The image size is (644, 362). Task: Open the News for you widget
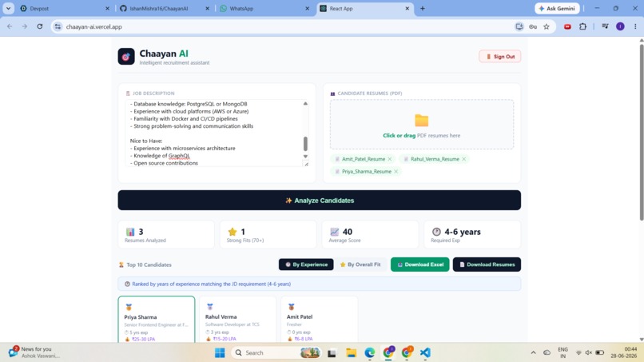pyautogui.click(x=34, y=352)
